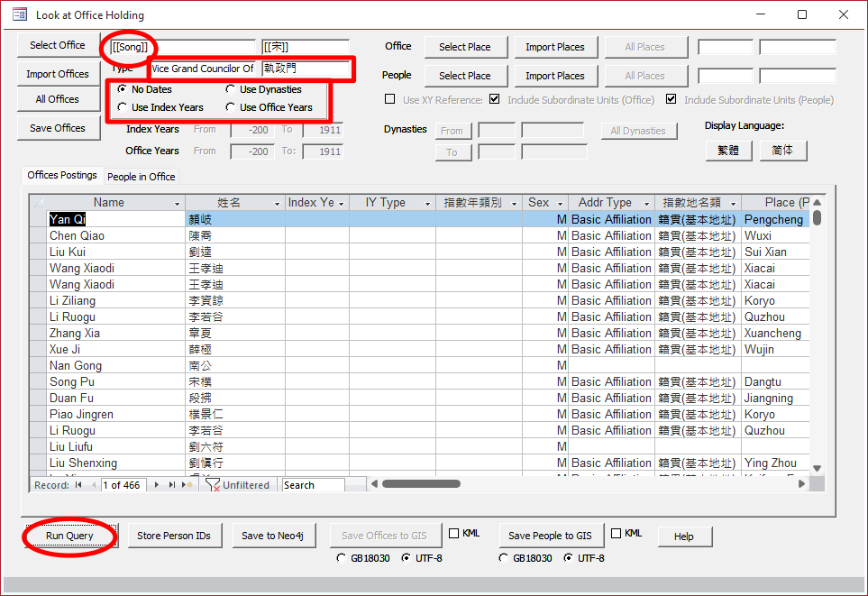Go to first record navigation icon
Viewport: 868px width, 596px height.
pos(78,485)
